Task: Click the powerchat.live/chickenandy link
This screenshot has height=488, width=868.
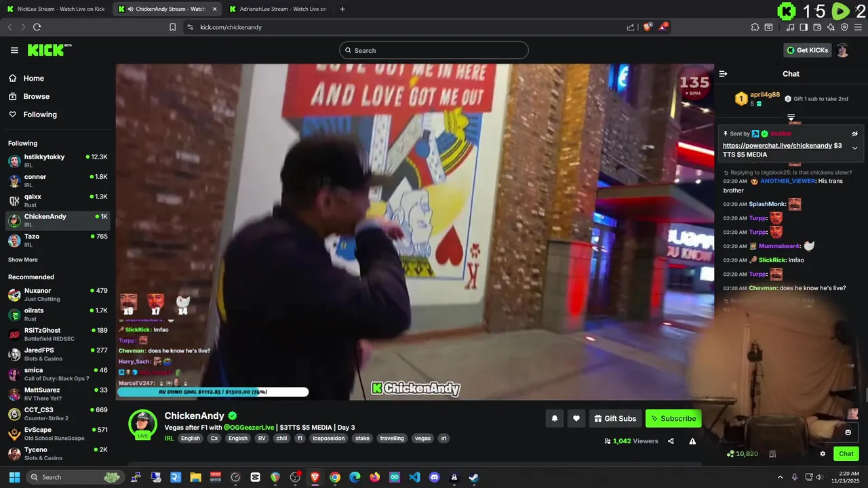Action: point(777,146)
